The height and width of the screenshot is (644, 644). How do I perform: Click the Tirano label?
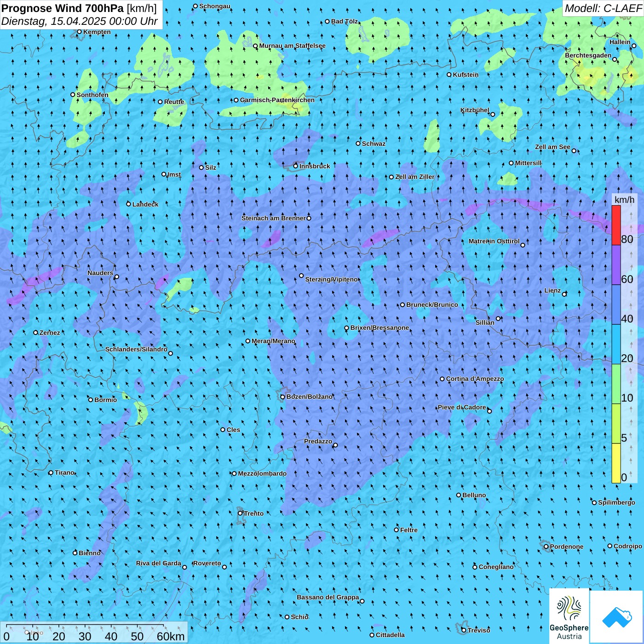(64, 472)
